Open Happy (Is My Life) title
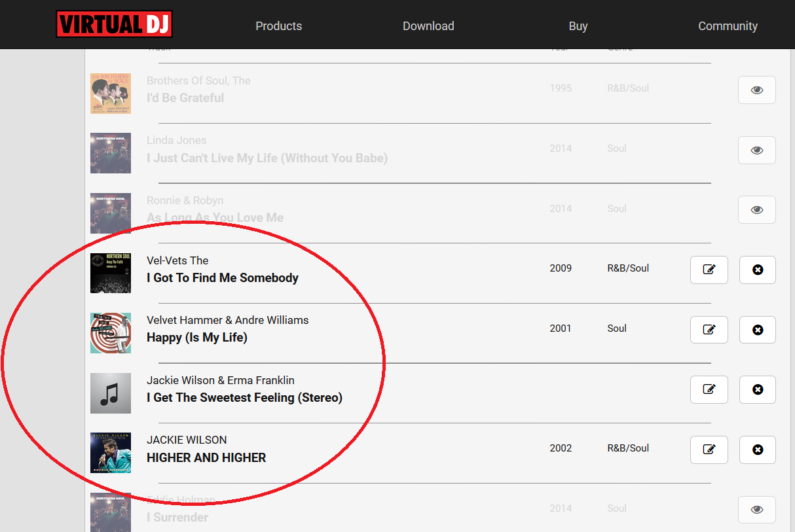This screenshot has height=532, width=795. tap(197, 338)
